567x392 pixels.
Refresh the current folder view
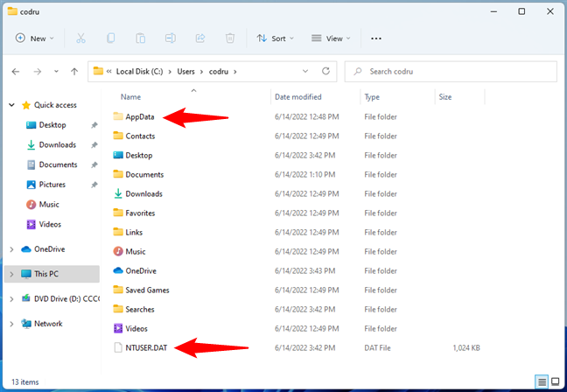pyautogui.click(x=325, y=71)
